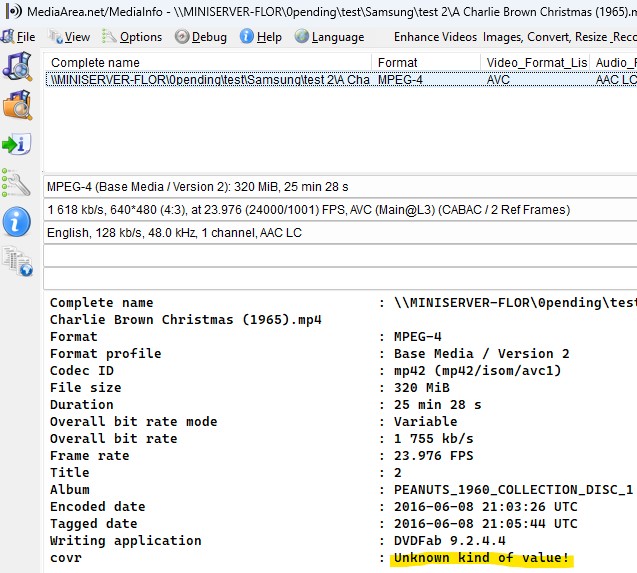The height and width of the screenshot is (573, 637).
Task: Click the documents with globe sidebar icon
Action: tap(17, 261)
